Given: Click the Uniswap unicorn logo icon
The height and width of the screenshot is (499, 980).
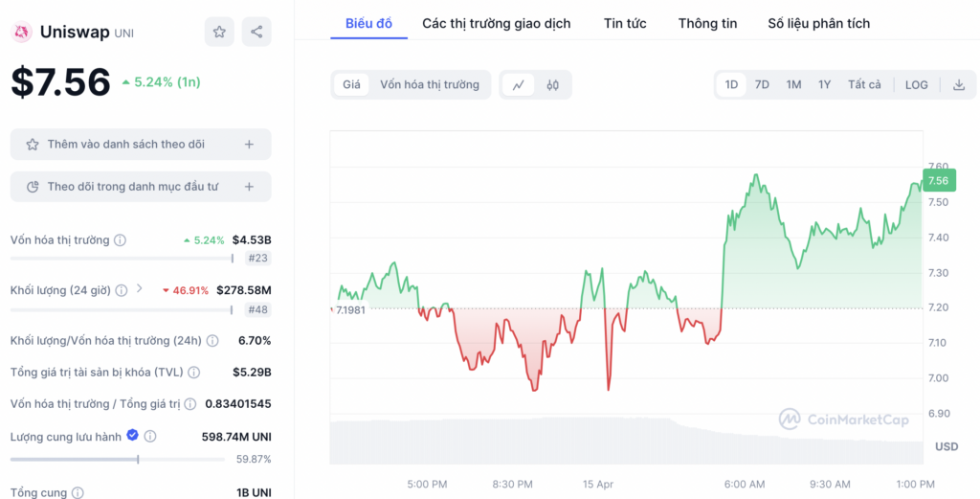Looking at the screenshot, I should click(22, 32).
